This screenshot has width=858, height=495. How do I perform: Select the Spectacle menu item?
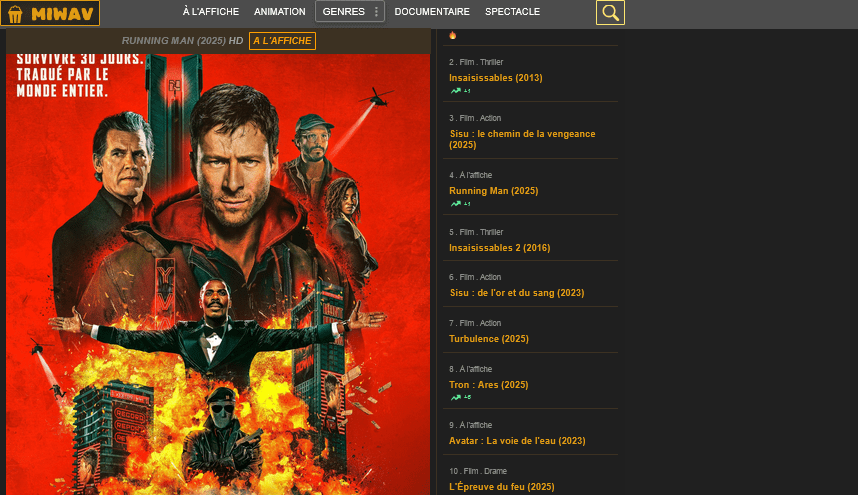[x=512, y=12]
